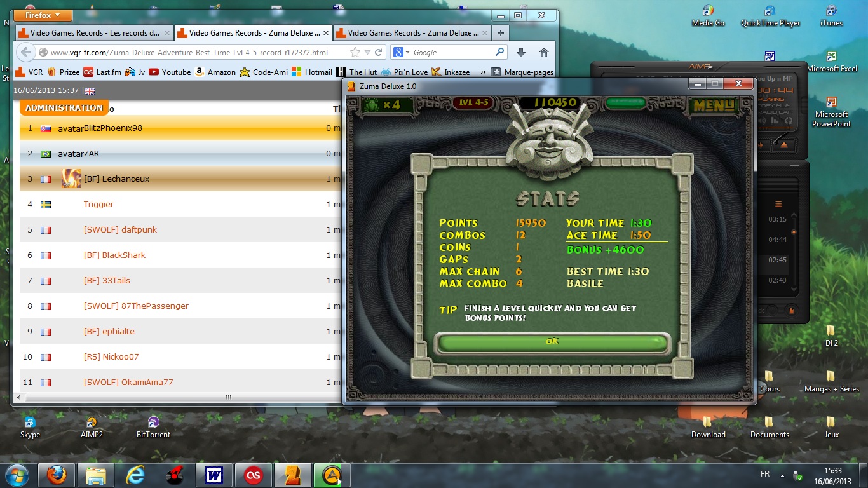The width and height of the screenshot is (868, 488).
Task: Switch language via the UK flag icon
Action: point(89,91)
